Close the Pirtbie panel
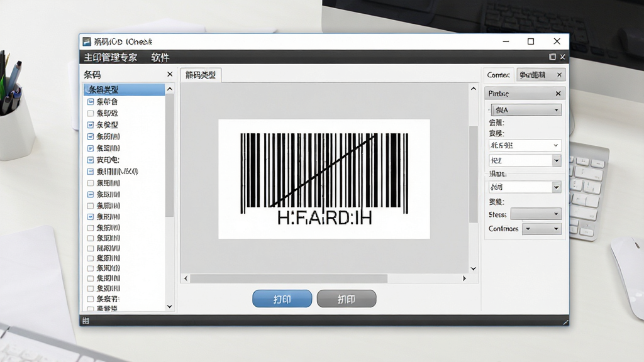 [x=558, y=94]
